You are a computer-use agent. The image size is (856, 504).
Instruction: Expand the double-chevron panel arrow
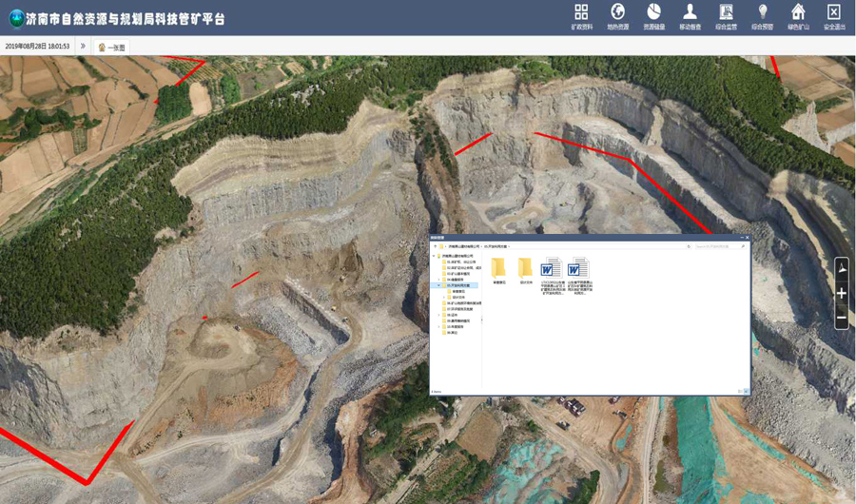[83, 46]
